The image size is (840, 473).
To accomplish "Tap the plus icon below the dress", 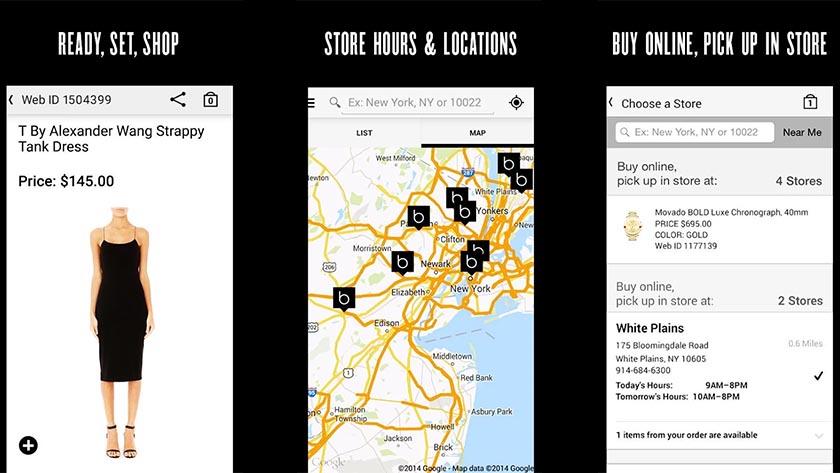I will pyautogui.click(x=28, y=445).
